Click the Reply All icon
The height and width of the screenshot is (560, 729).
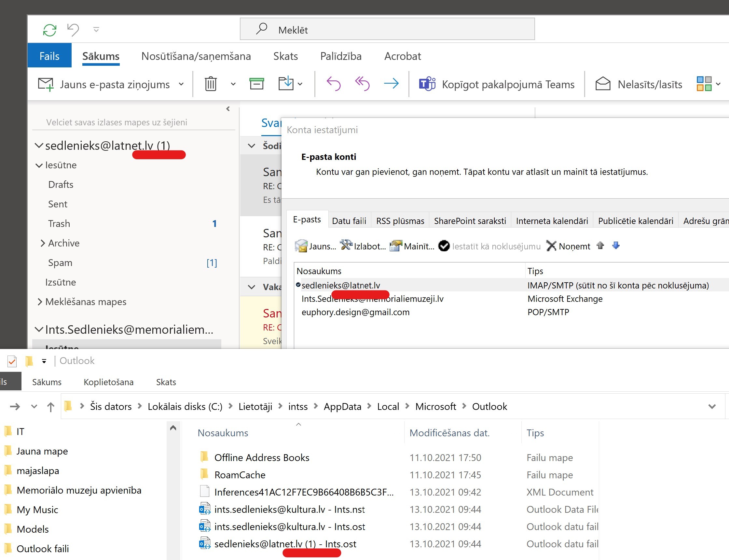(362, 84)
